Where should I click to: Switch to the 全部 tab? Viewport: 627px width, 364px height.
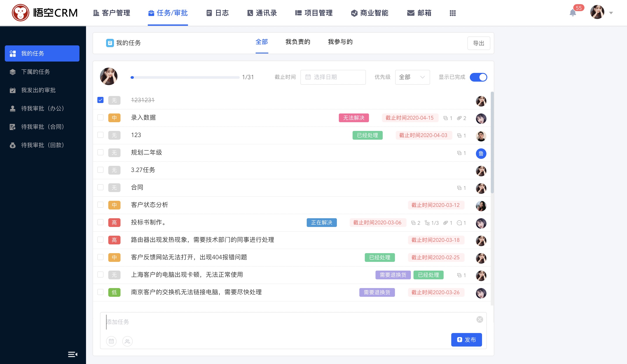[x=262, y=42]
